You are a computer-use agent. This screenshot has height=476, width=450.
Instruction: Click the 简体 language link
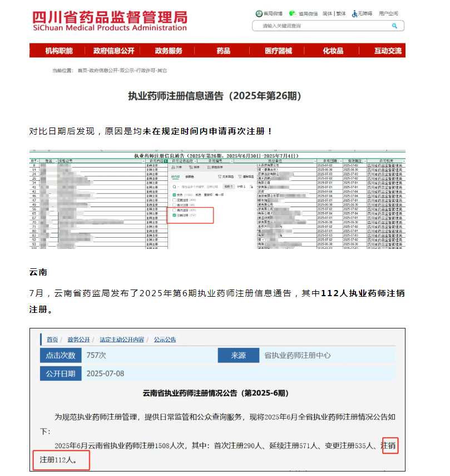327,14
